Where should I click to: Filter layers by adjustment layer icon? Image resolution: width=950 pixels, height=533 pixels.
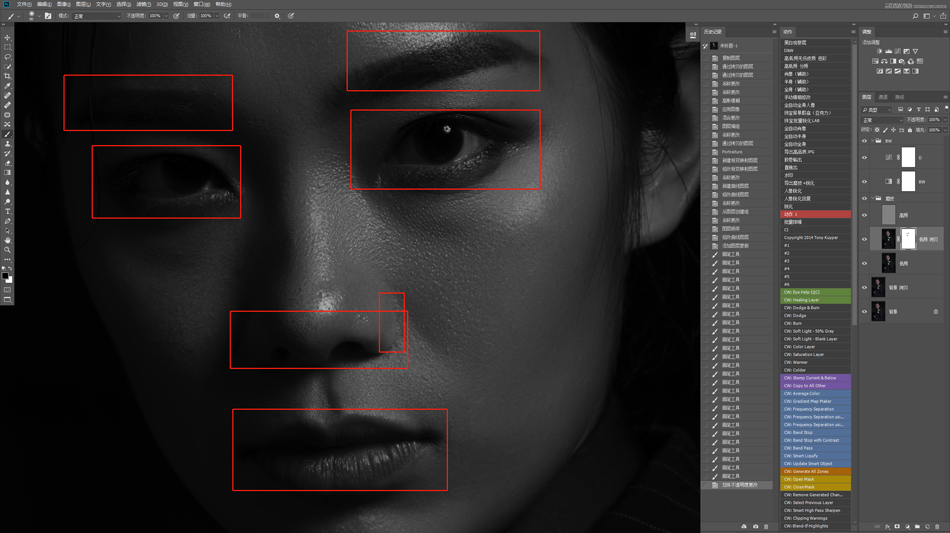point(909,110)
